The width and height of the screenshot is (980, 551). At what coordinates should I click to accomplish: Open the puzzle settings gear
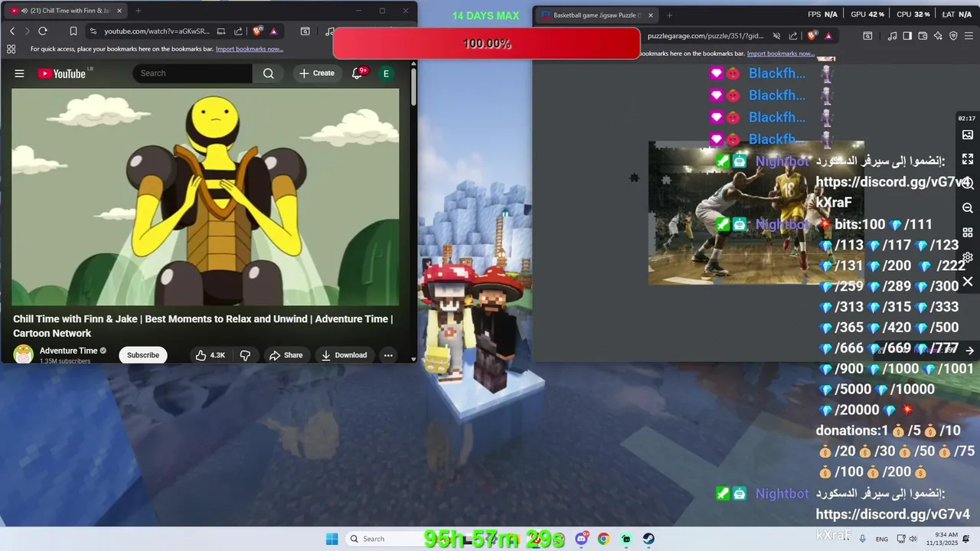click(x=968, y=257)
